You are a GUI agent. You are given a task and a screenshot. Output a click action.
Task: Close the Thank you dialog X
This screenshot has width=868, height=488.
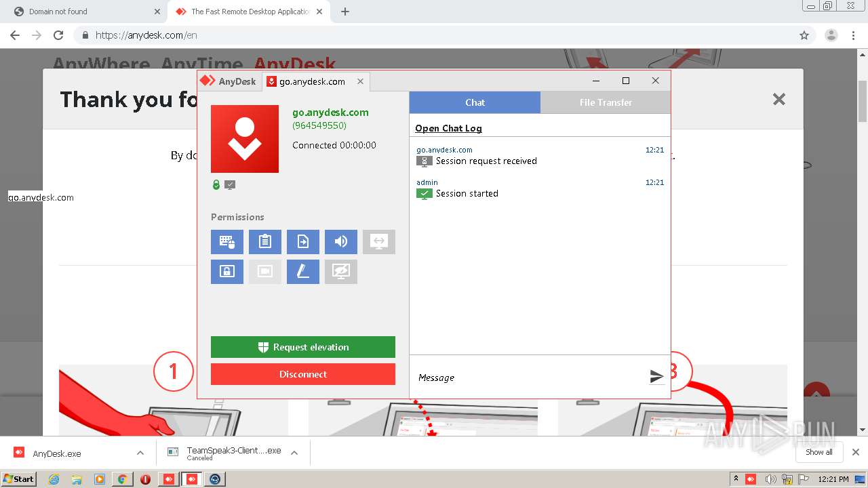point(779,100)
